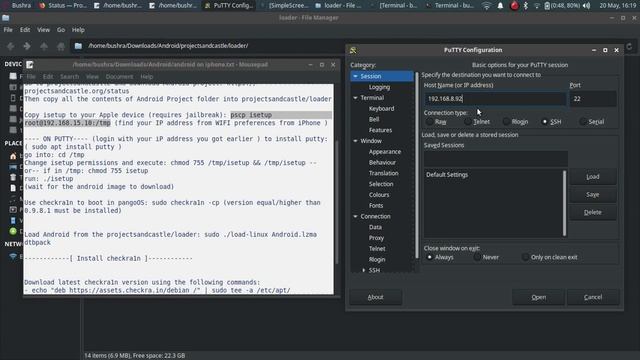Switch to PuTTY Config taskbar entry
Screen dimensions: 640x360
pos(229,6)
